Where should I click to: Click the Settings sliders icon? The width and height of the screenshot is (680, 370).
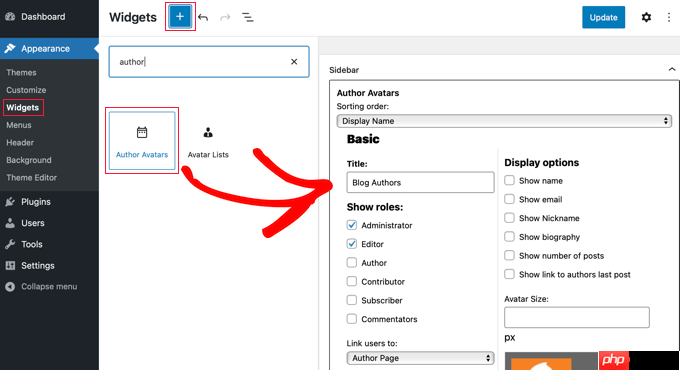point(10,265)
